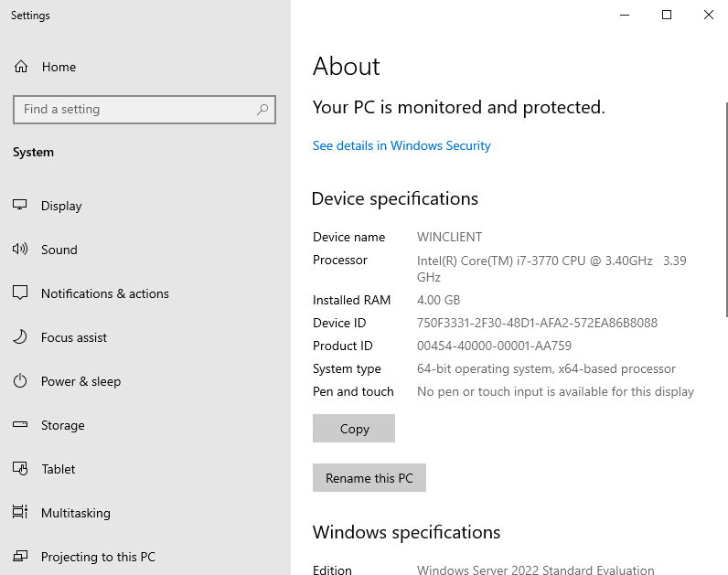The image size is (728, 575).
Task: Click the Sound speaker icon
Action: pos(20,250)
